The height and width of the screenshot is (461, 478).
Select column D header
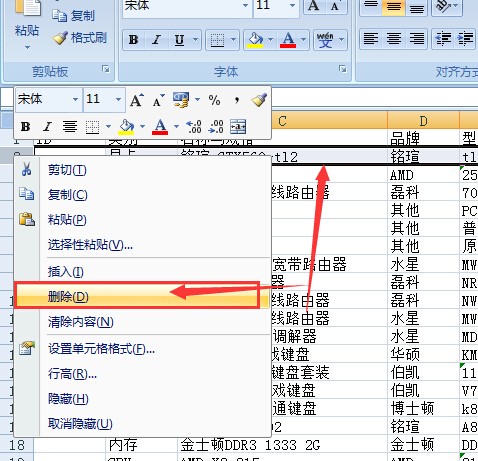423,121
